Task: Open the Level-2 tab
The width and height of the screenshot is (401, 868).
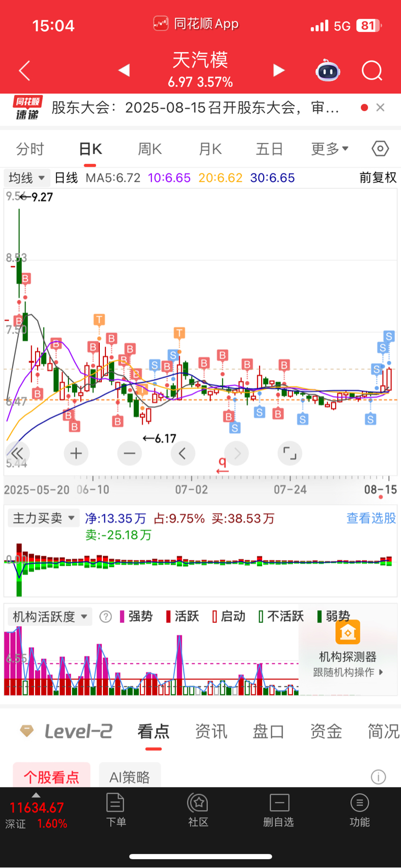Action: pyautogui.click(x=66, y=731)
